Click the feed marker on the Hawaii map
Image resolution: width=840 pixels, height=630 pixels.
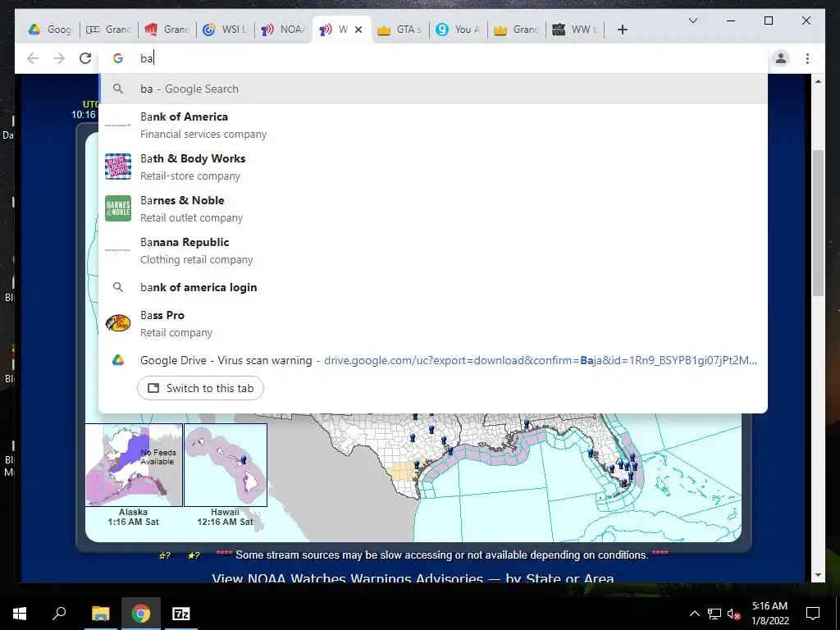pyautogui.click(x=244, y=459)
